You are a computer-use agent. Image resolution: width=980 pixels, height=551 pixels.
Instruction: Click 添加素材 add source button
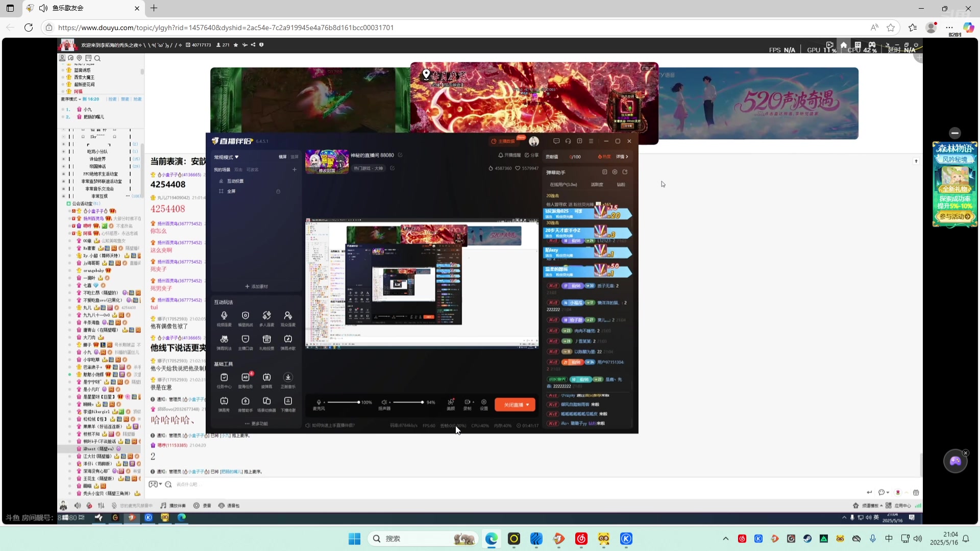[x=256, y=286]
